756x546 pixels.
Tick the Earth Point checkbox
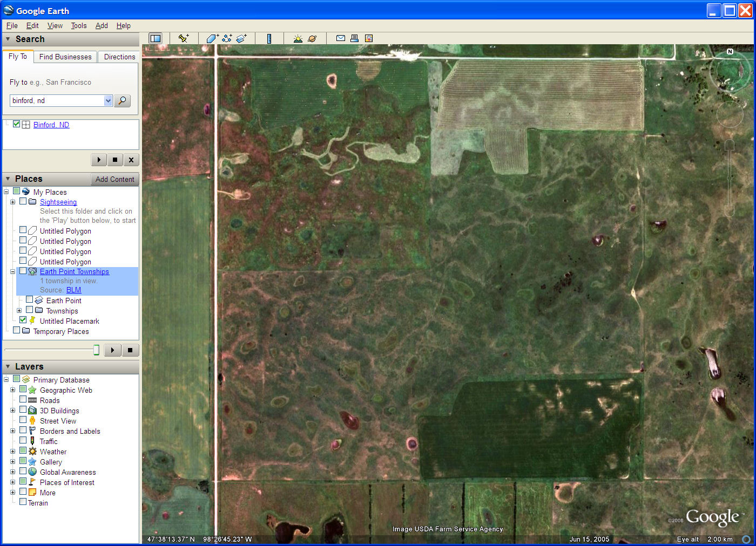point(29,299)
